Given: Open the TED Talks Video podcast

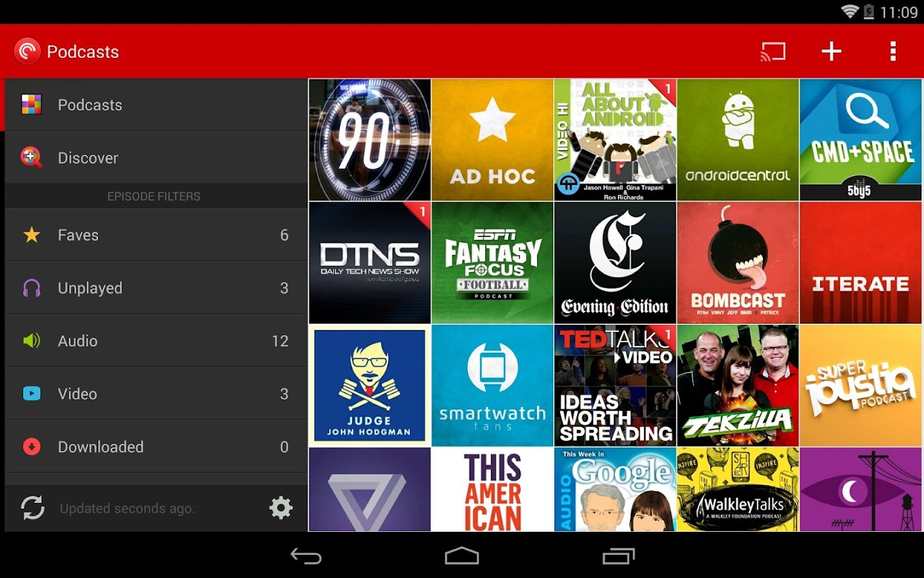Looking at the screenshot, I should point(615,385).
